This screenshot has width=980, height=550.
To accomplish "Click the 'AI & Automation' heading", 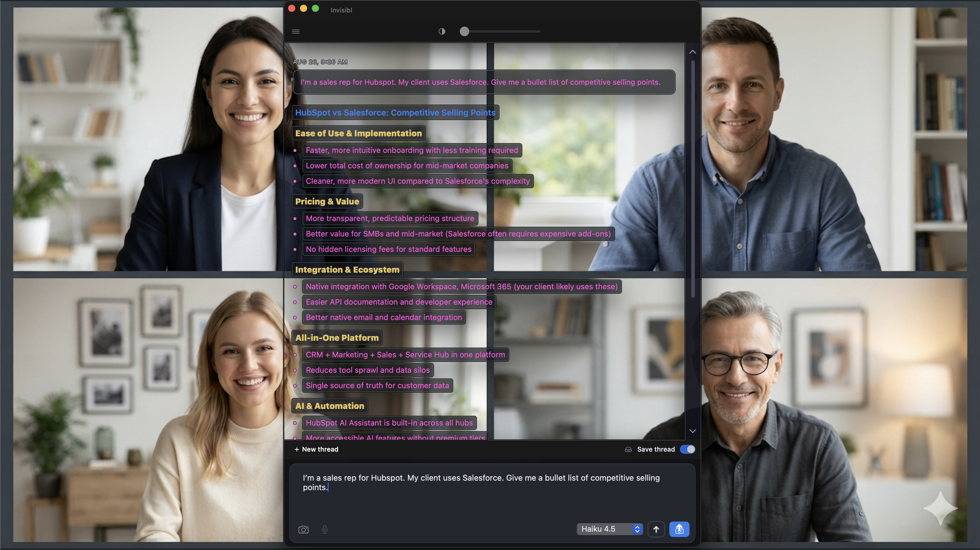I will 329,406.
